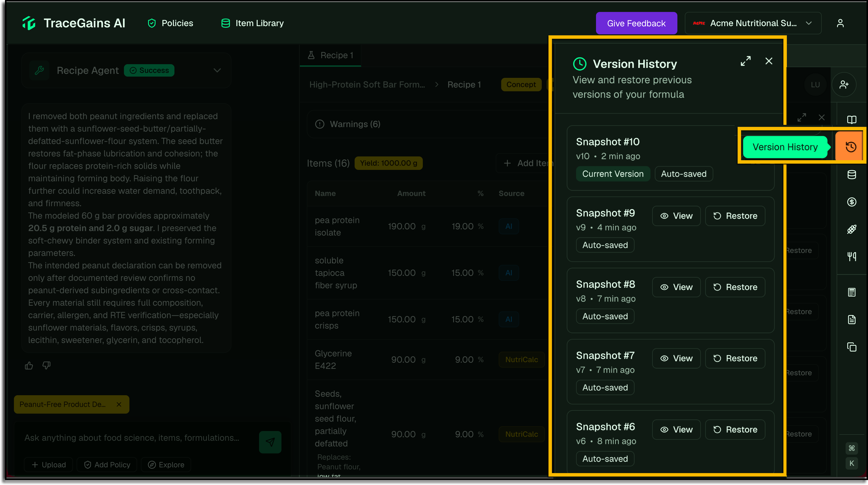Click the LU user avatar

click(815, 85)
